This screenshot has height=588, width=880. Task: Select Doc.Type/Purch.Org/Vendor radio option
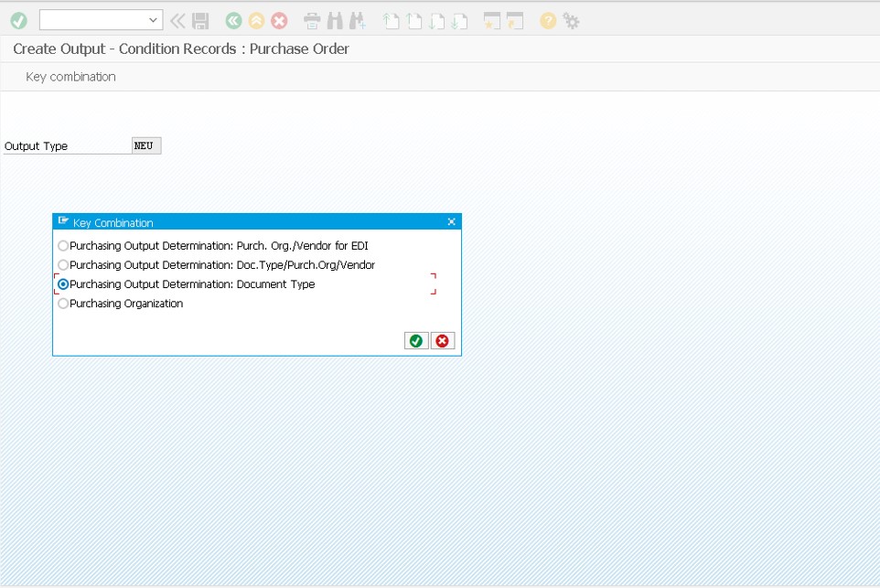click(63, 265)
